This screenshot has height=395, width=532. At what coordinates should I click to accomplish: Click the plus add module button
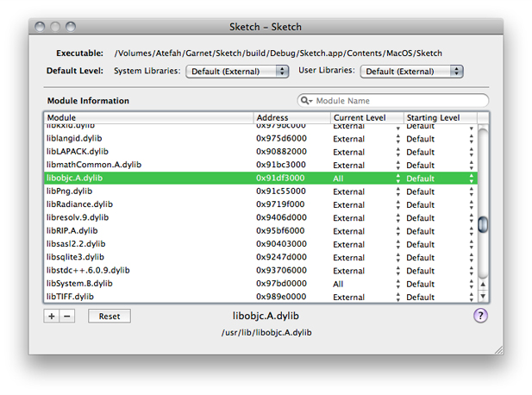(51, 317)
